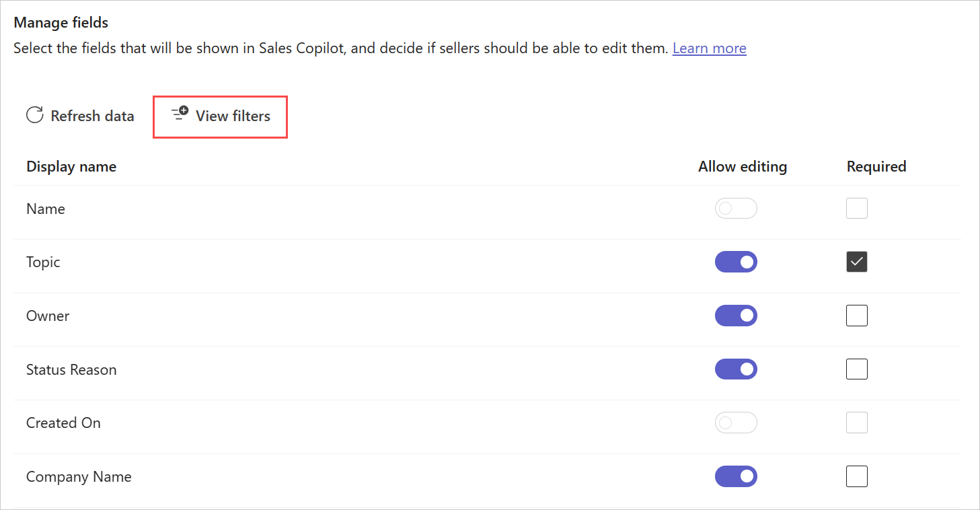Turn off Allow editing for Owner

[x=736, y=316]
